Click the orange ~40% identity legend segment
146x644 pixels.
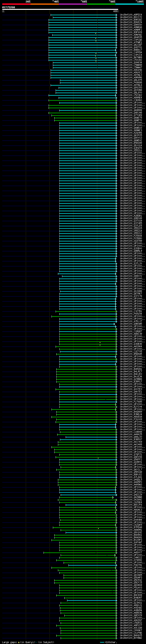pos(45,4)
